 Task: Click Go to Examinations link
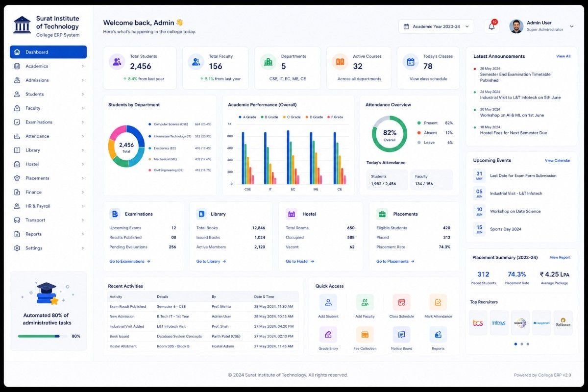coord(130,261)
